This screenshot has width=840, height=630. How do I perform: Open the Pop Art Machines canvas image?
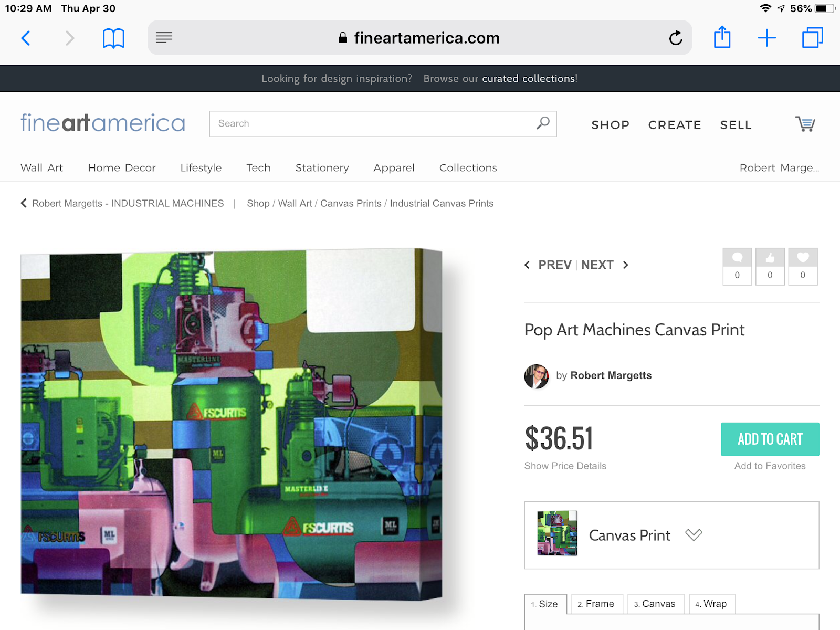[232, 424]
